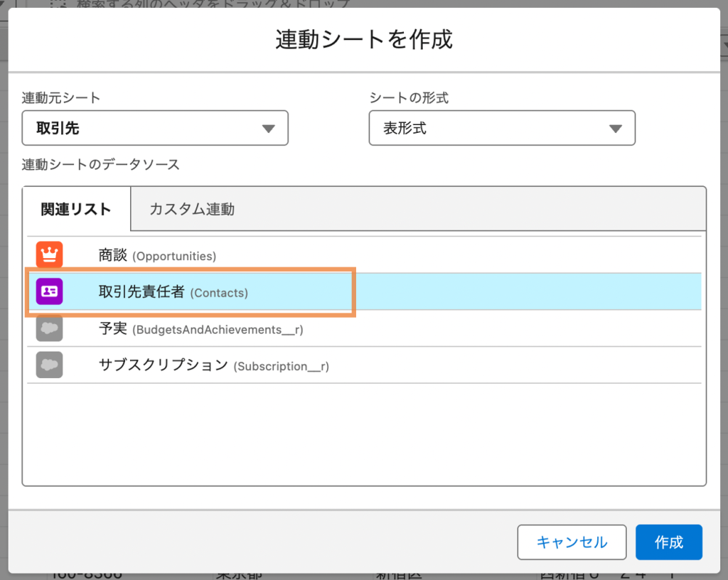The width and height of the screenshot is (728, 580).
Task: Click the empty area below the サブスクリプション row
Action: click(x=364, y=434)
